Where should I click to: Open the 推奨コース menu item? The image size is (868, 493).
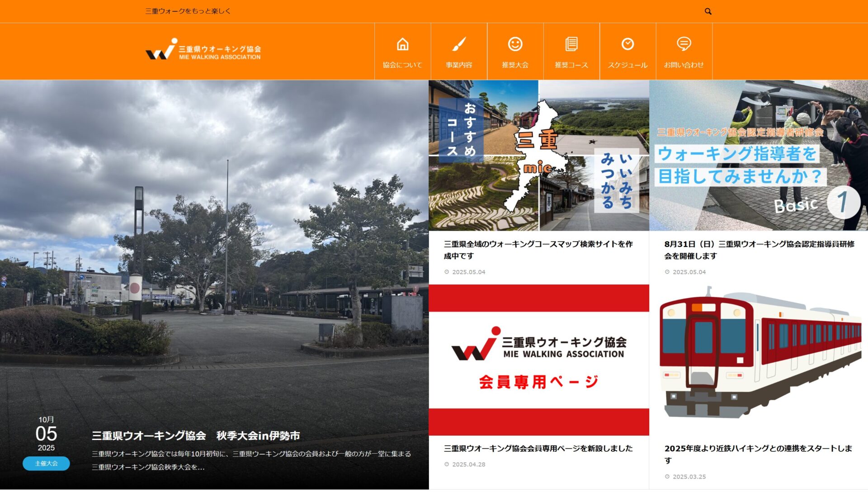(x=571, y=52)
